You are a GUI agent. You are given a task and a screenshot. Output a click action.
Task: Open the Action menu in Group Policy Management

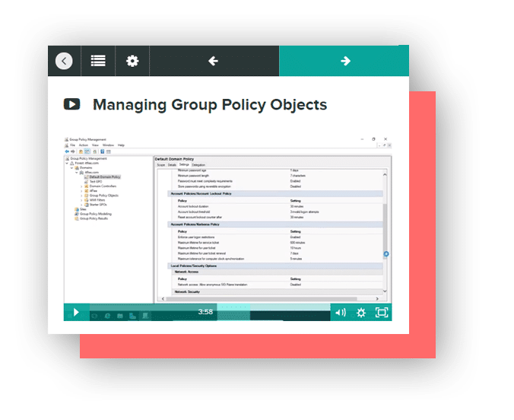(x=83, y=145)
